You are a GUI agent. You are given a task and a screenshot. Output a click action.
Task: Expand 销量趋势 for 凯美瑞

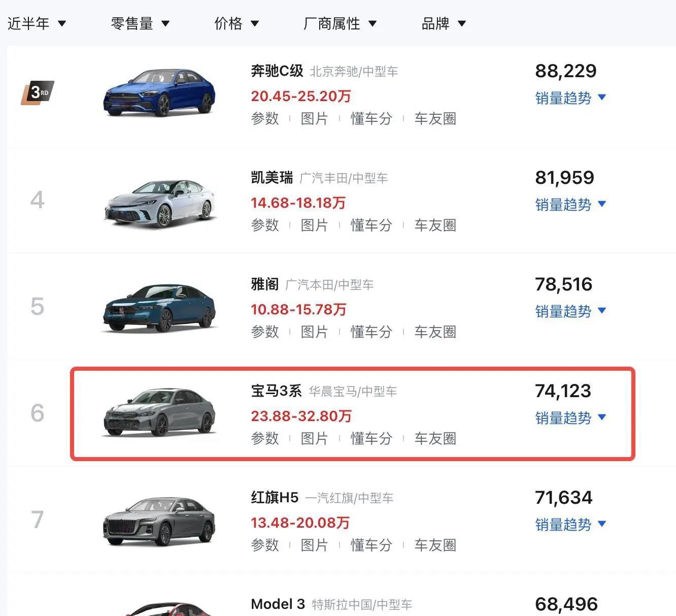coord(570,204)
